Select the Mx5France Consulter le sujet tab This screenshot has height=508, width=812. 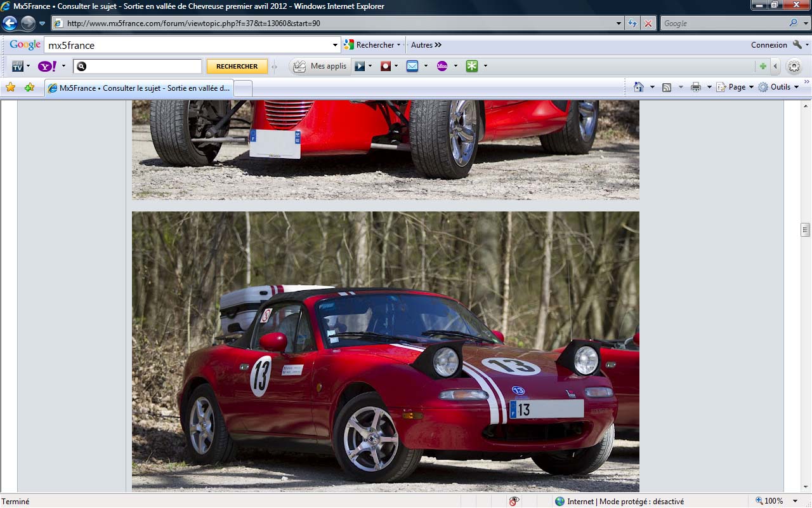pos(139,88)
